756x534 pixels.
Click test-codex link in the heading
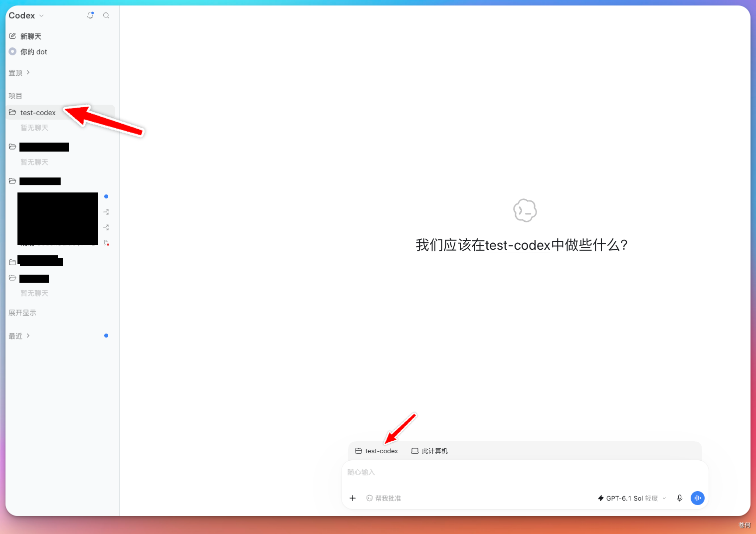coord(518,245)
